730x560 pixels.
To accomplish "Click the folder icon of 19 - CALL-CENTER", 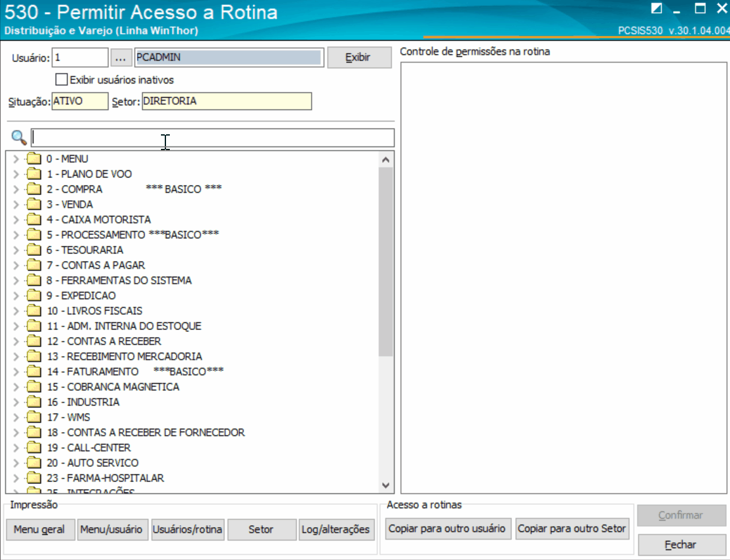I will click(x=34, y=447).
